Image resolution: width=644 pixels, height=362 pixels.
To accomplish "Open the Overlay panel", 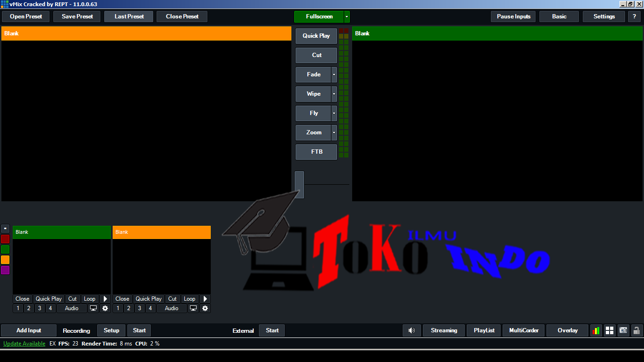I will 568,330.
